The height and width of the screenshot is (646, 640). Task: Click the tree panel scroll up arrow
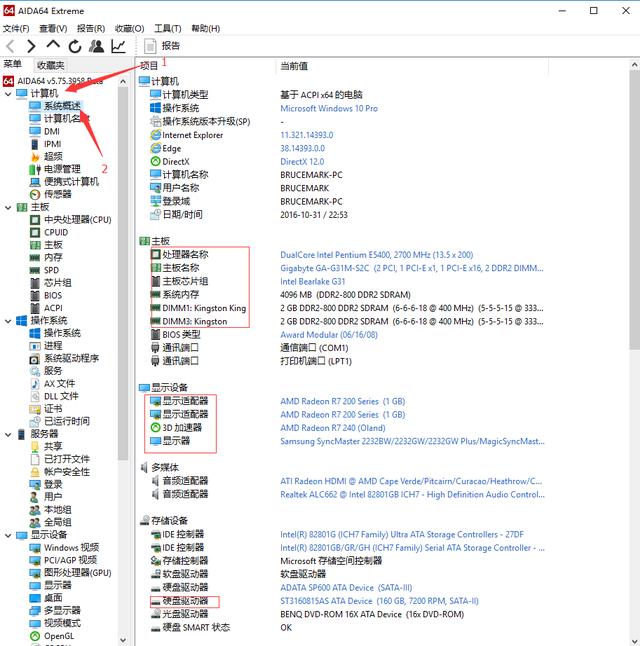coord(123,82)
